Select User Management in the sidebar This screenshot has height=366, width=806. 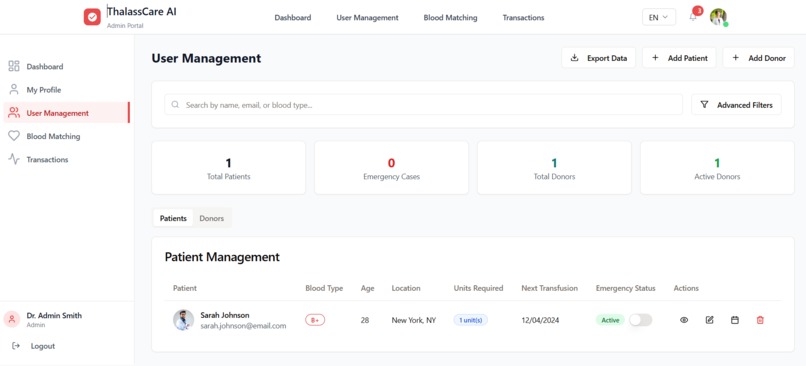(x=66, y=113)
